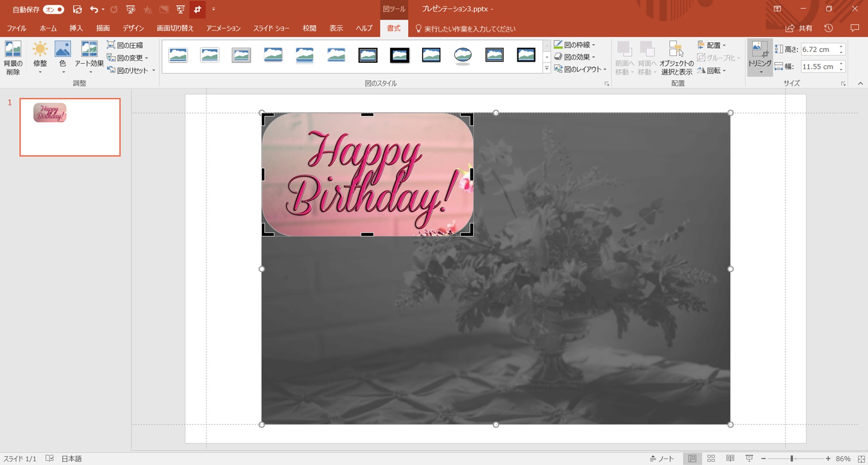Click the 高さ height input field
The width and height of the screenshot is (868, 465).
818,49
